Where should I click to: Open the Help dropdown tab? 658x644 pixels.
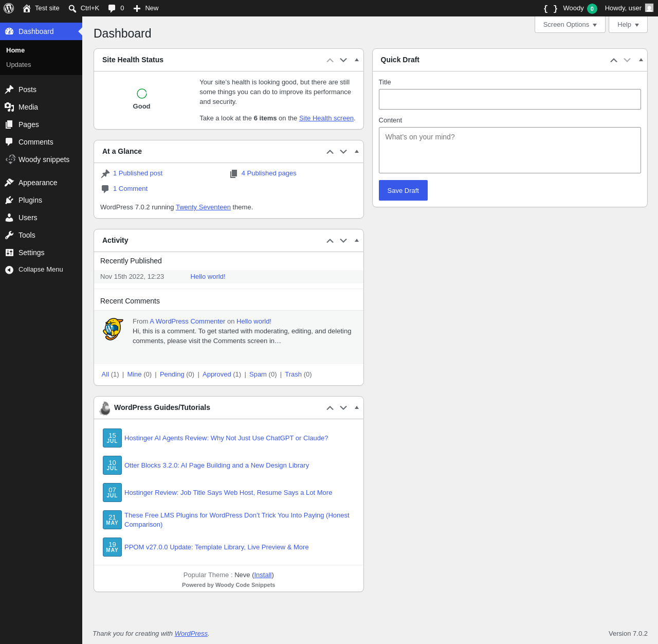[x=628, y=25]
